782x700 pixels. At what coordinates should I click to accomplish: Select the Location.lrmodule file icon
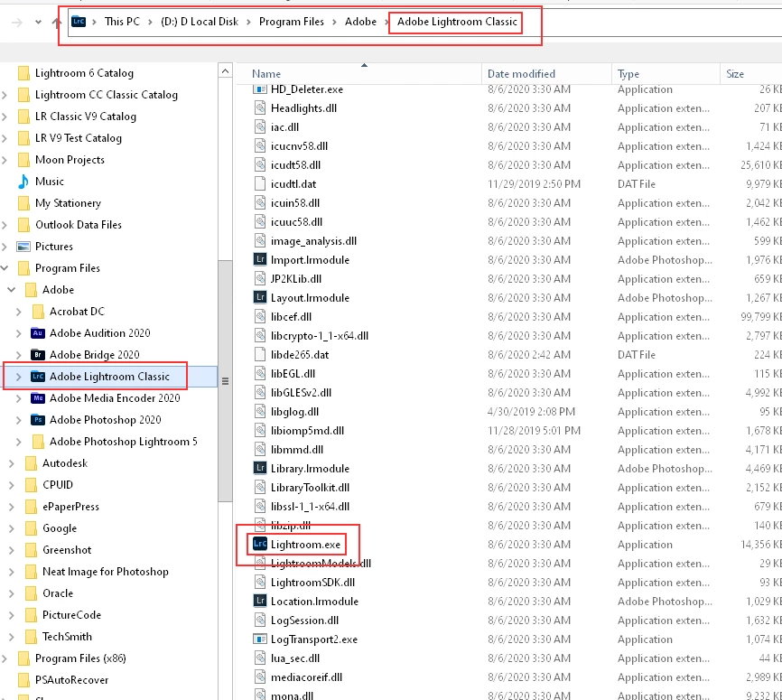tap(260, 601)
